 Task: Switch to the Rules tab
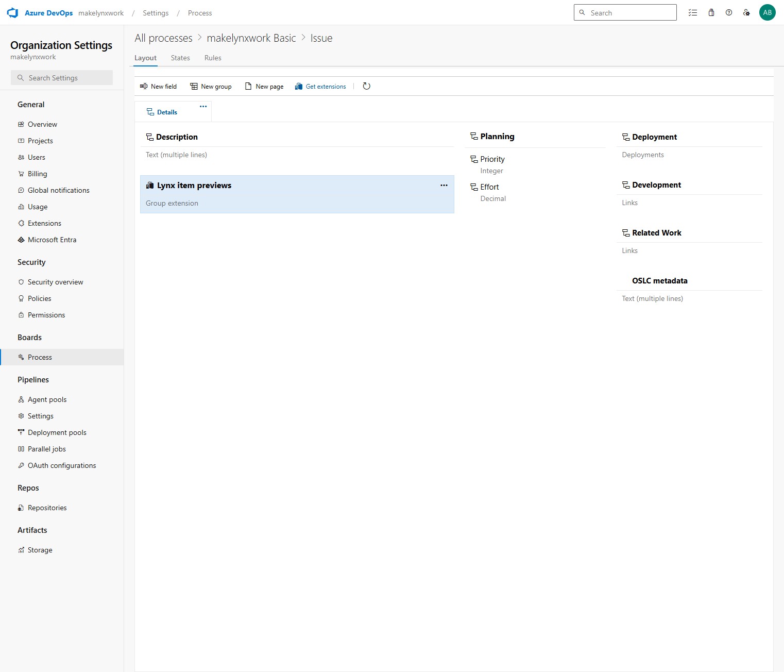213,58
